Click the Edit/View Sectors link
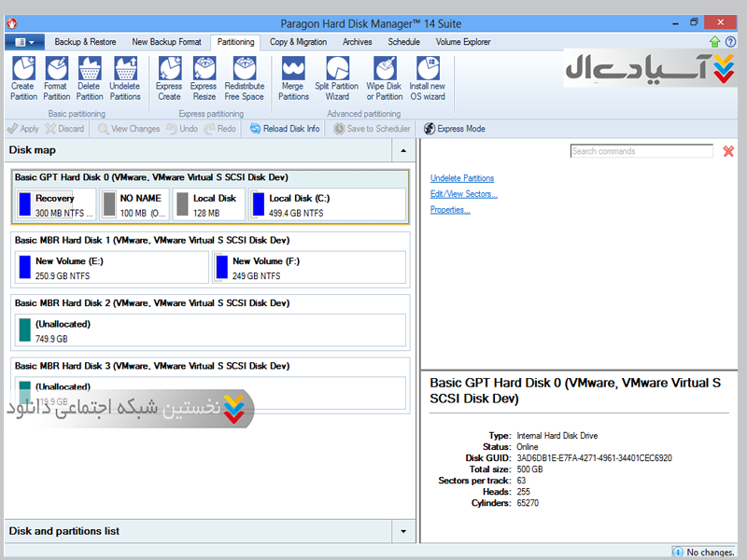Viewport: 747px width, 560px height. click(x=463, y=194)
